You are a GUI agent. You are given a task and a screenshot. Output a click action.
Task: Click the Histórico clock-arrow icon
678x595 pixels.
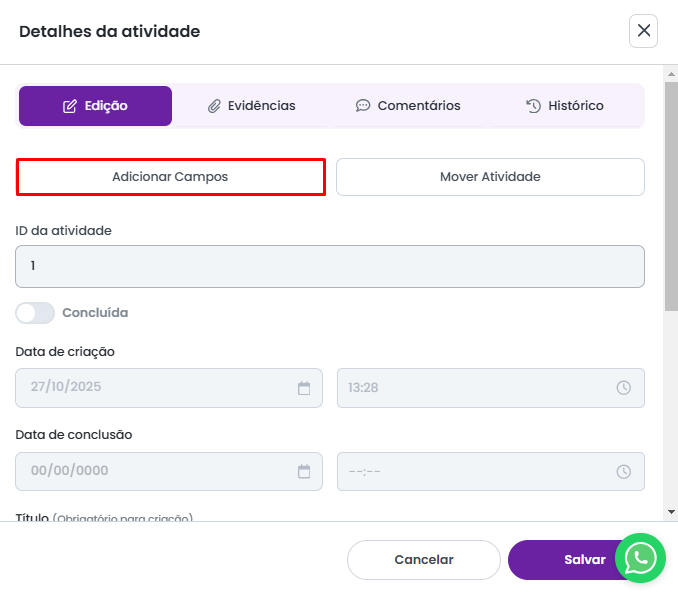pyautogui.click(x=534, y=106)
